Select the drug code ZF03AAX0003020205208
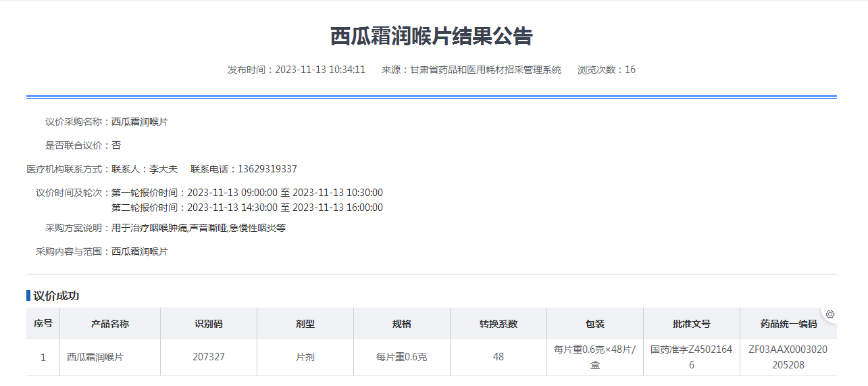This screenshot has width=868, height=386. click(788, 357)
